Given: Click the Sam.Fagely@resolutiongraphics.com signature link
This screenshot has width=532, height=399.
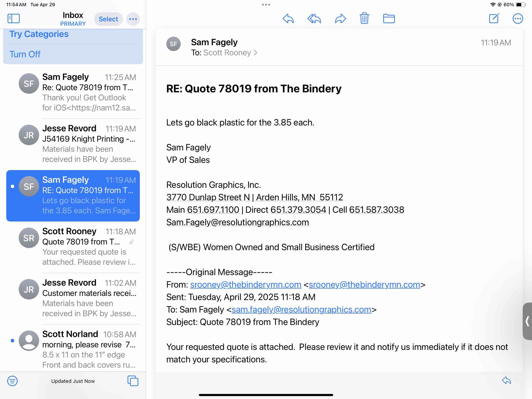Looking at the screenshot, I should 237,222.
